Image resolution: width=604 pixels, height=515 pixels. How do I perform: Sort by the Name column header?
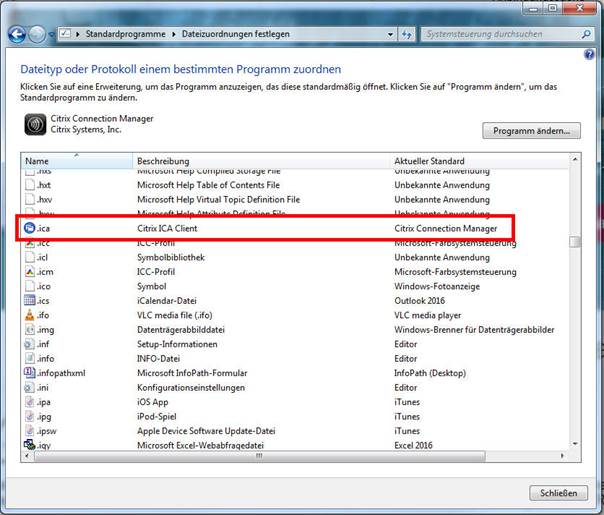[x=76, y=160]
